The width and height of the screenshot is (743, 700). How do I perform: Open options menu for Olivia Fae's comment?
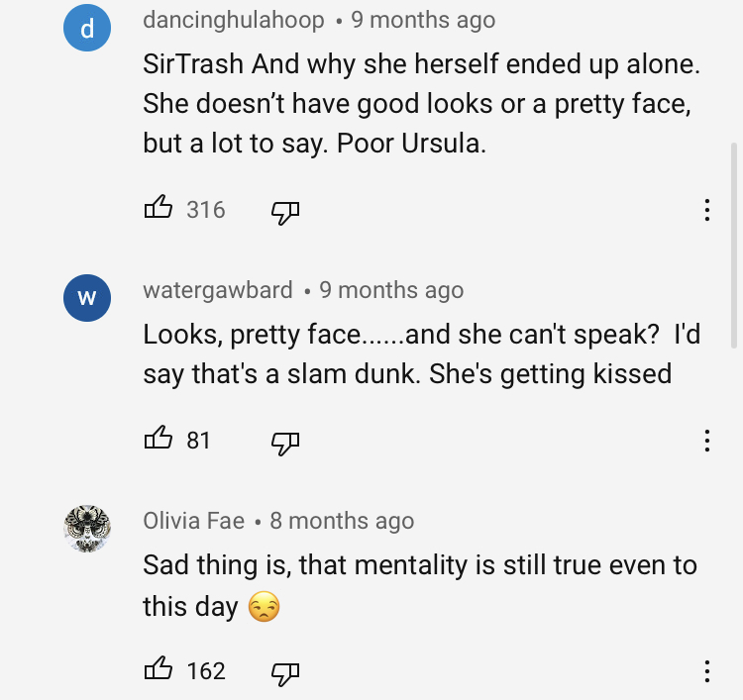click(706, 671)
